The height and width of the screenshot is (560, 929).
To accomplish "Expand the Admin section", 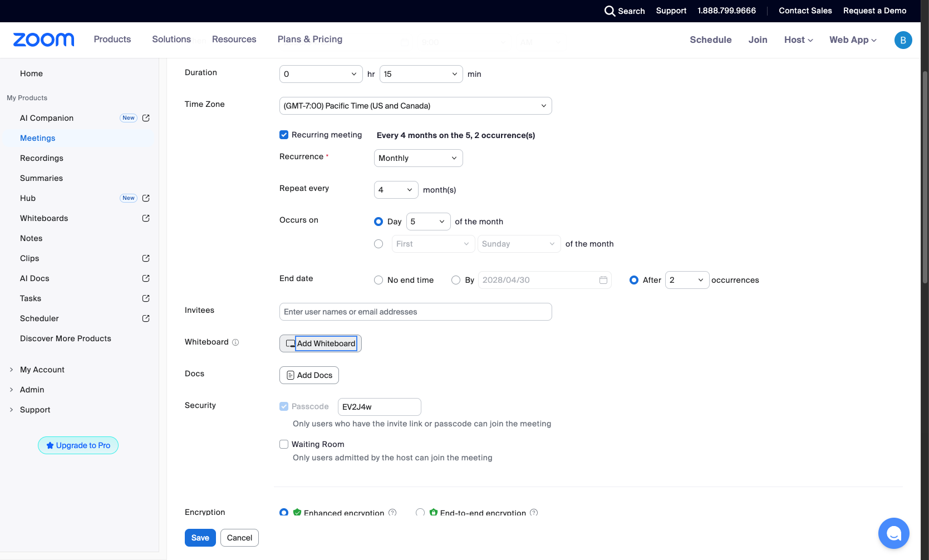I will pos(32,390).
